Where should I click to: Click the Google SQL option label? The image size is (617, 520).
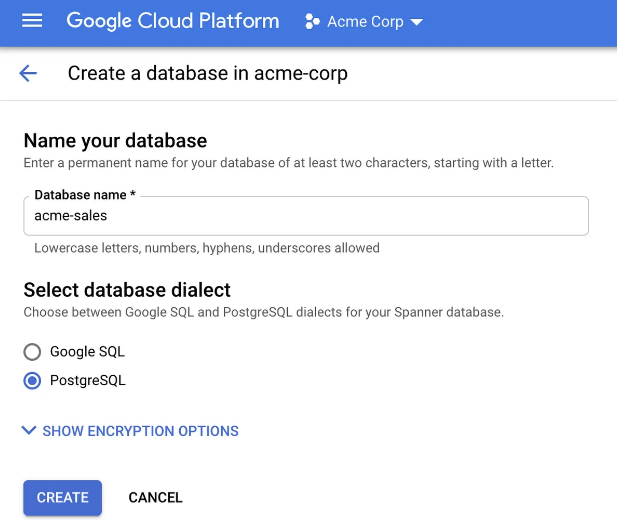click(x=87, y=352)
